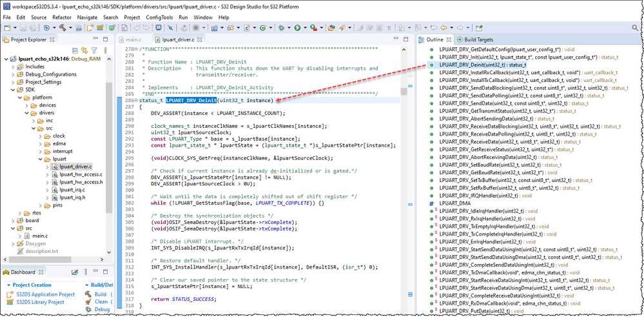Open the File menu
This screenshot has width=644, height=317.
point(7,17)
